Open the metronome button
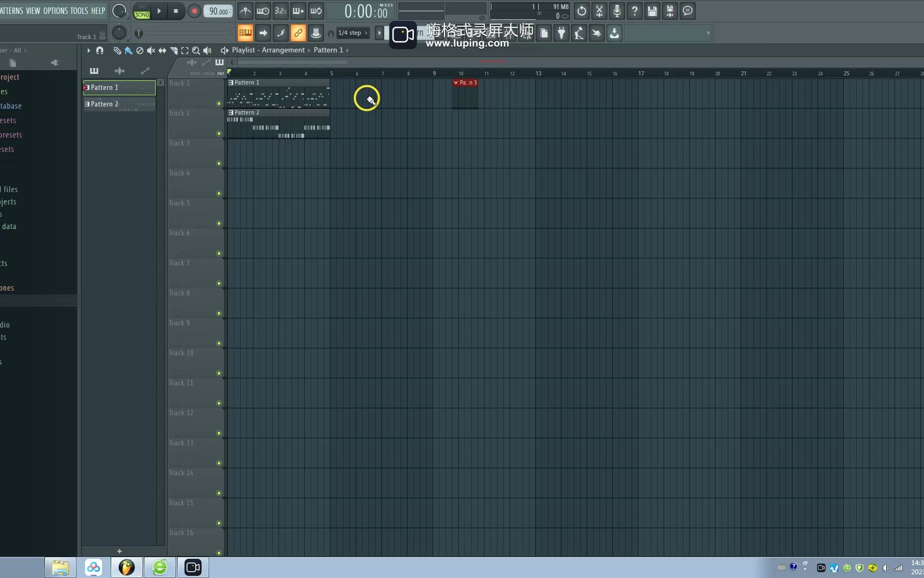The height and width of the screenshot is (578, 924). point(245,11)
